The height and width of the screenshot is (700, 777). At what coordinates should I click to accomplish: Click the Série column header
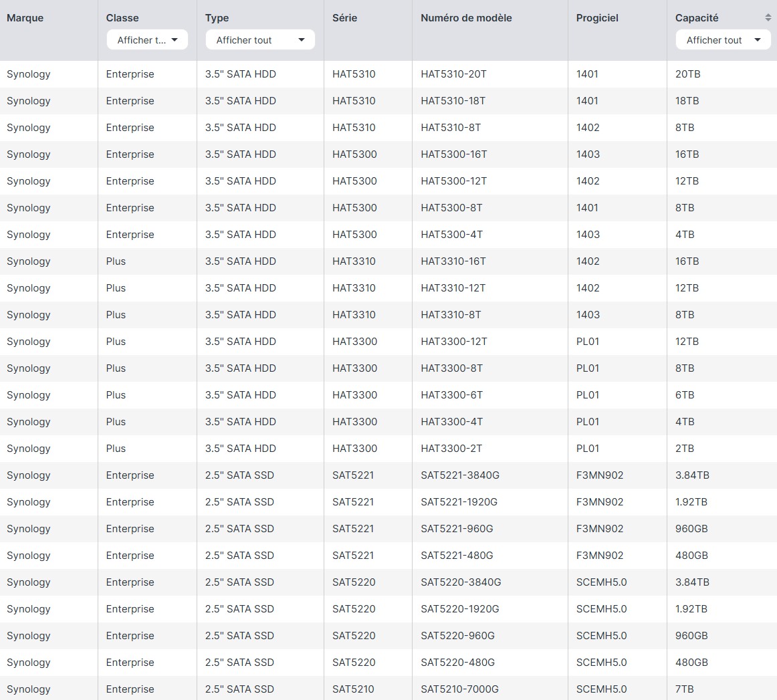coord(345,18)
